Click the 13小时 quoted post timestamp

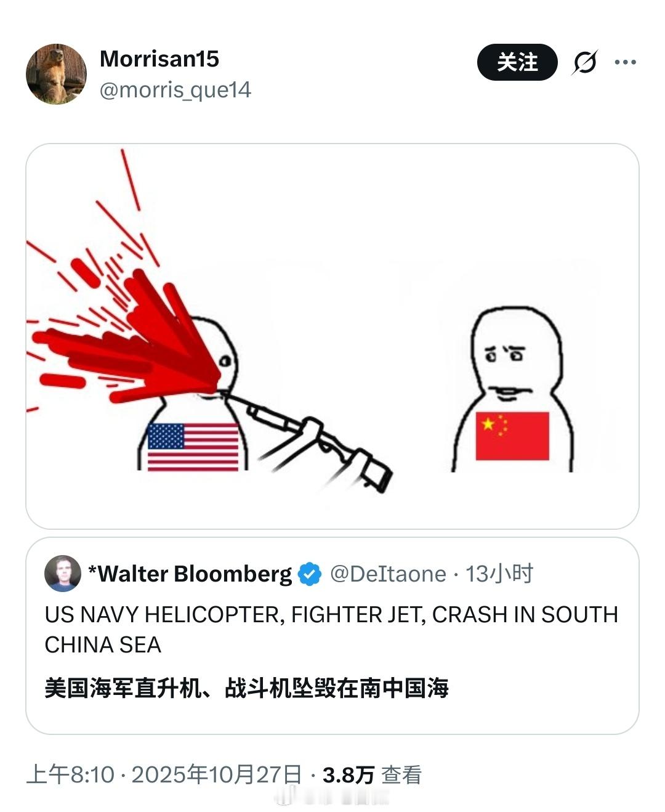point(499,574)
